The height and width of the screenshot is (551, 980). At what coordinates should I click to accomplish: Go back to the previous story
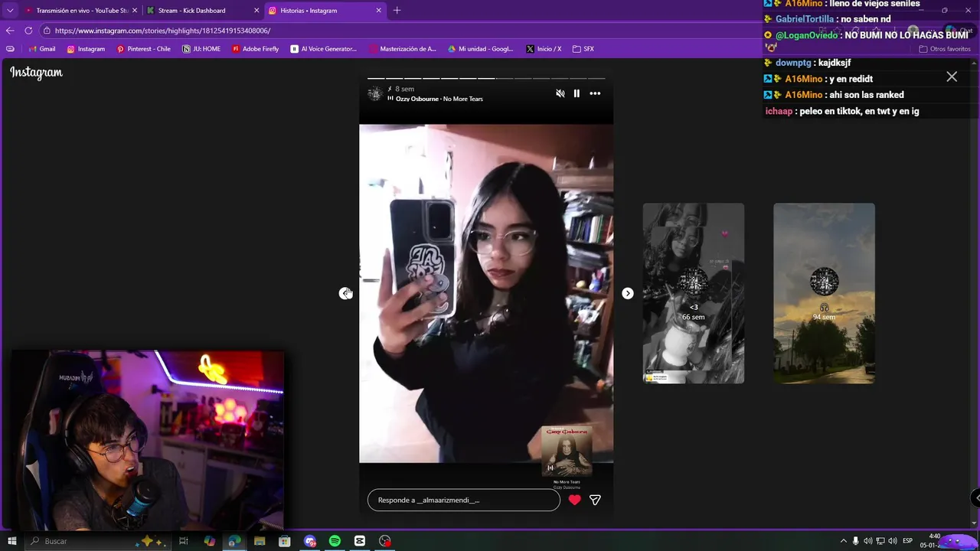[x=345, y=293]
